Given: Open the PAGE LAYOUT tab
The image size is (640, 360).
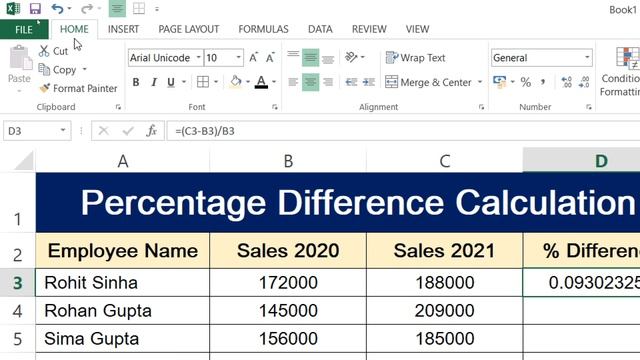Looking at the screenshot, I should pyautogui.click(x=189, y=29).
